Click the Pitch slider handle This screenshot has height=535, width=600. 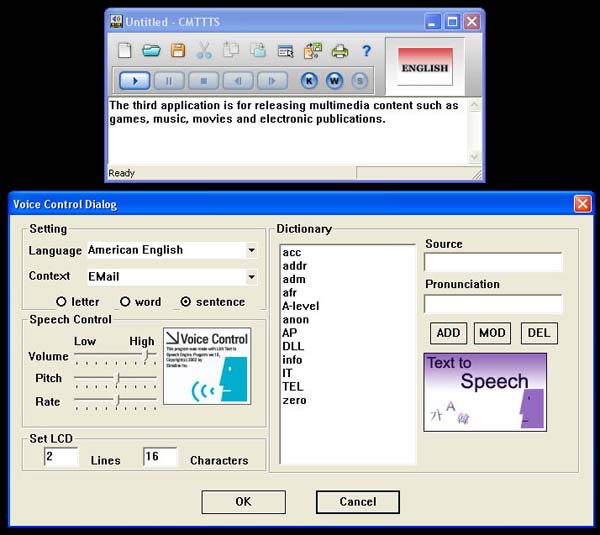tap(118, 378)
